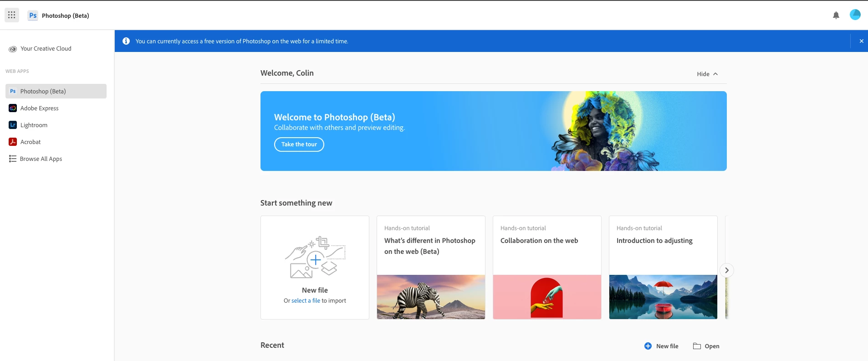868x361 pixels.
Task: Click the Adobe Express sidebar icon
Action: pyautogui.click(x=13, y=108)
